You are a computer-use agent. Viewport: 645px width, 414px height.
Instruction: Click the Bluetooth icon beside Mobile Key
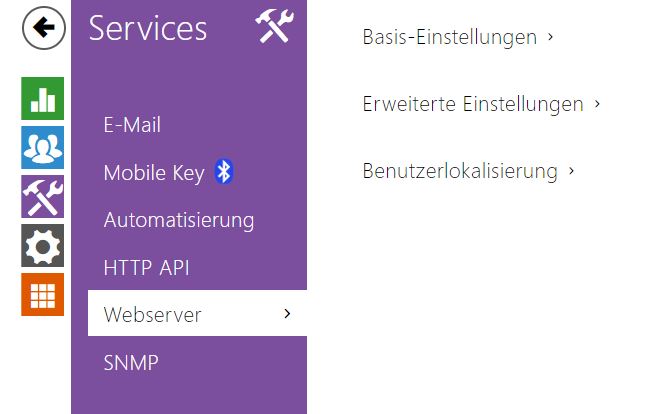pos(224,171)
